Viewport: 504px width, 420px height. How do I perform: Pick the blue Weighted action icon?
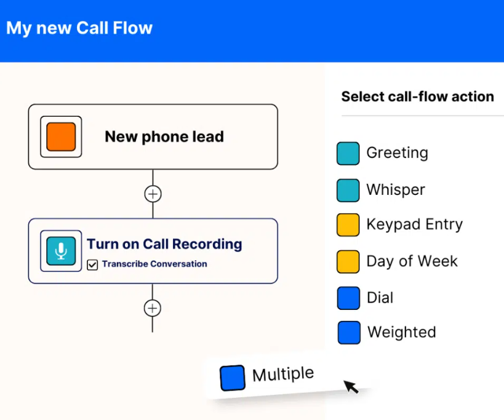click(x=348, y=333)
